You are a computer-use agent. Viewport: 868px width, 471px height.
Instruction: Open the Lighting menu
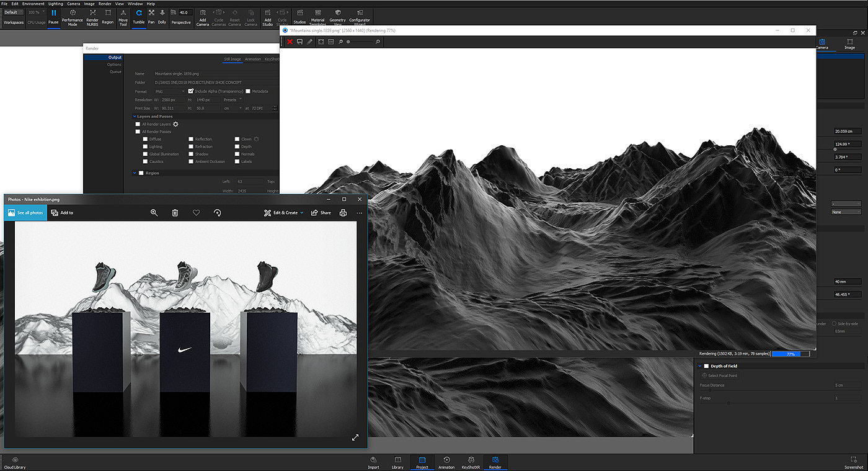coord(56,4)
